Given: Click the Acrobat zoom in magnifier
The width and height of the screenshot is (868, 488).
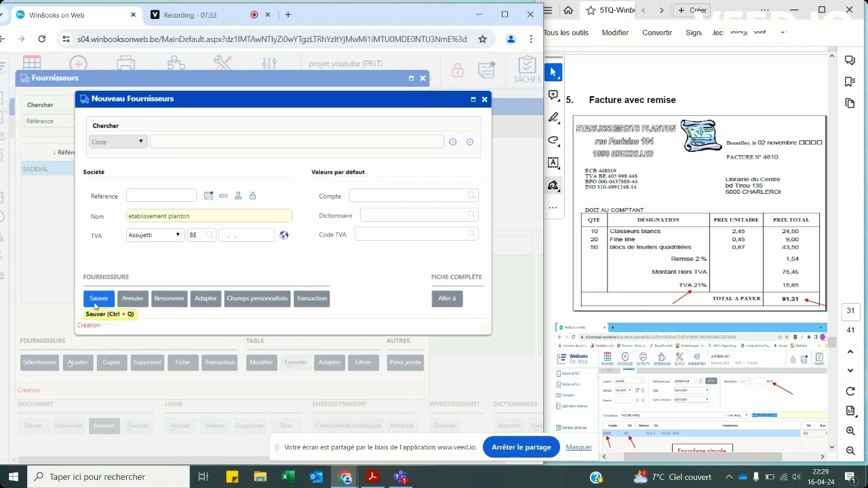Looking at the screenshot, I should pyautogui.click(x=850, y=431).
